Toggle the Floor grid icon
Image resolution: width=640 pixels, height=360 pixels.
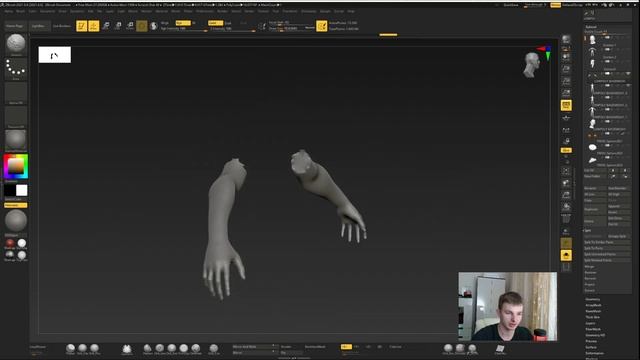click(566, 118)
